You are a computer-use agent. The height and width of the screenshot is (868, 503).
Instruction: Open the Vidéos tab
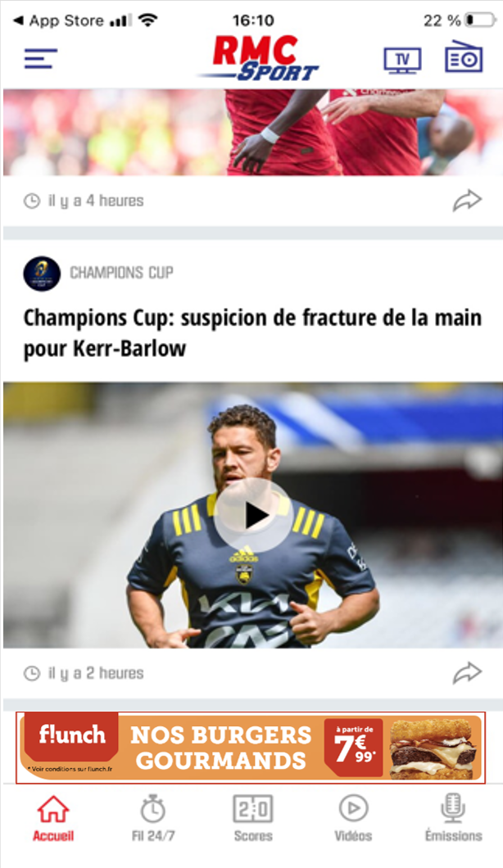pos(353,819)
